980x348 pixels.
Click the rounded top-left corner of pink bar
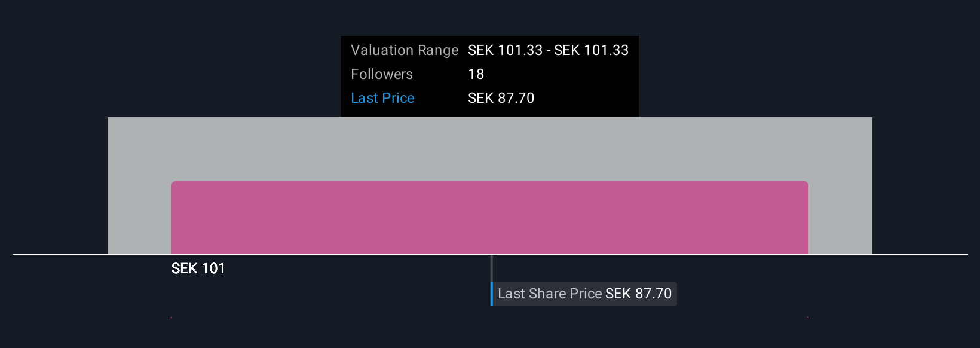[174, 184]
